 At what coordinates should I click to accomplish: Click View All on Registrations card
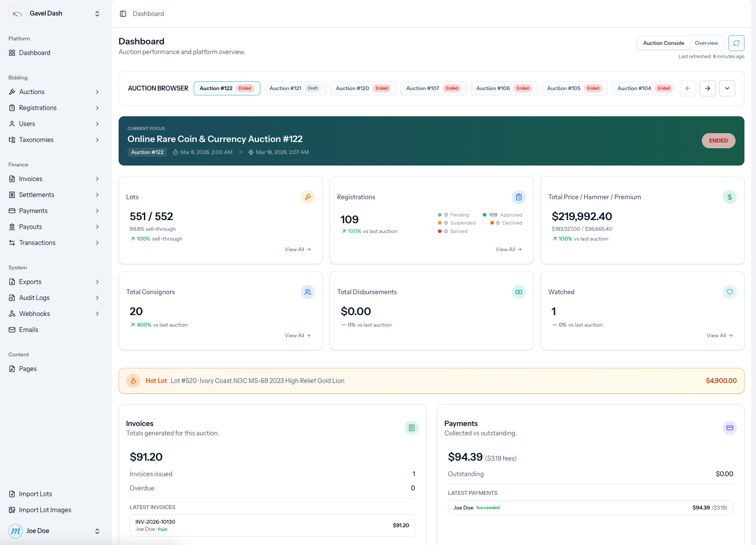pyautogui.click(x=509, y=249)
